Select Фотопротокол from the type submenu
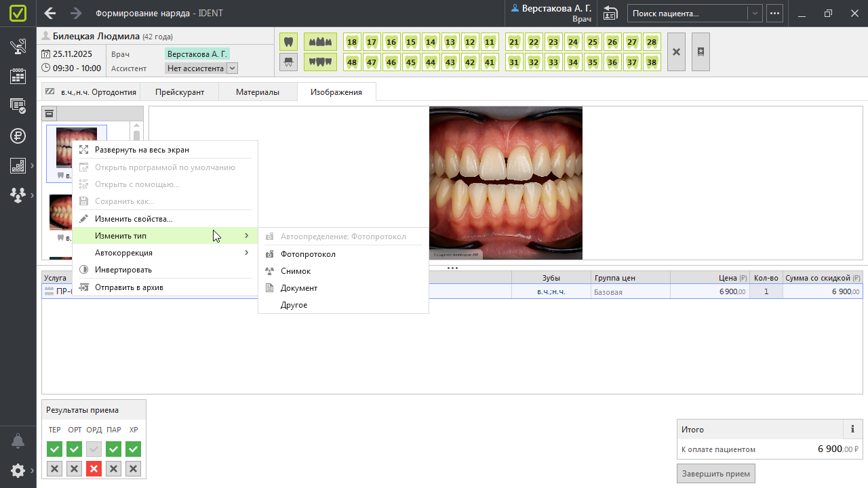Image resolution: width=868 pixels, height=488 pixels. click(308, 254)
